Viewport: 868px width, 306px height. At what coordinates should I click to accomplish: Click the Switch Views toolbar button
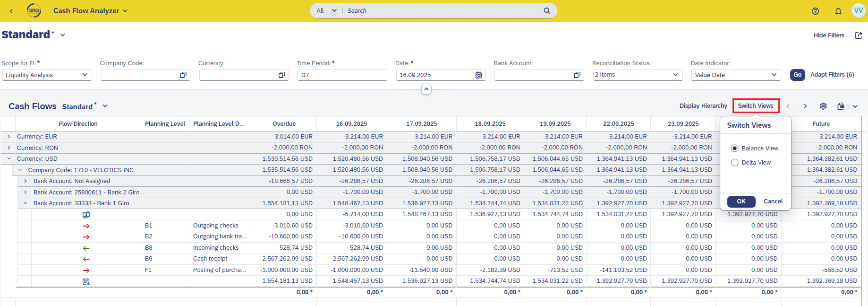756,106
